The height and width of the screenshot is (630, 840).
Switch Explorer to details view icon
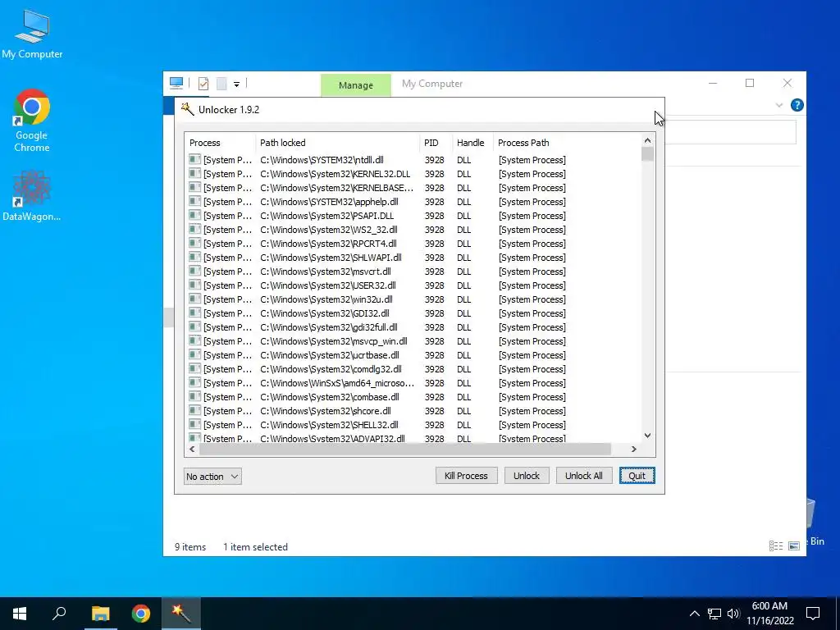point(776,546)
